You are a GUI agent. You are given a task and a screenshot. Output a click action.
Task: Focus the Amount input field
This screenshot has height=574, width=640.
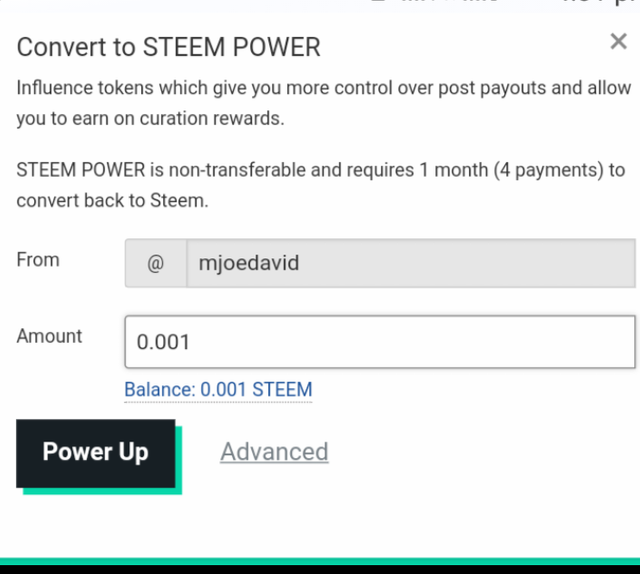[380, 342]
